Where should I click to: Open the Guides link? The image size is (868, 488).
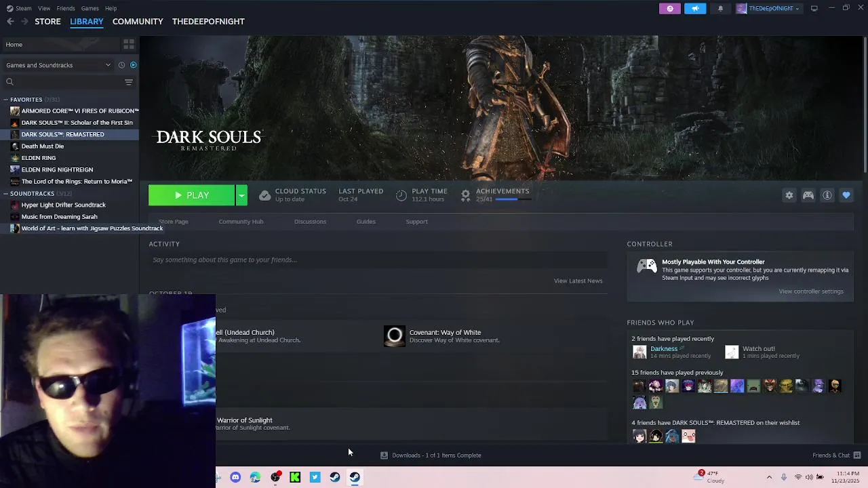pos(366,222)
